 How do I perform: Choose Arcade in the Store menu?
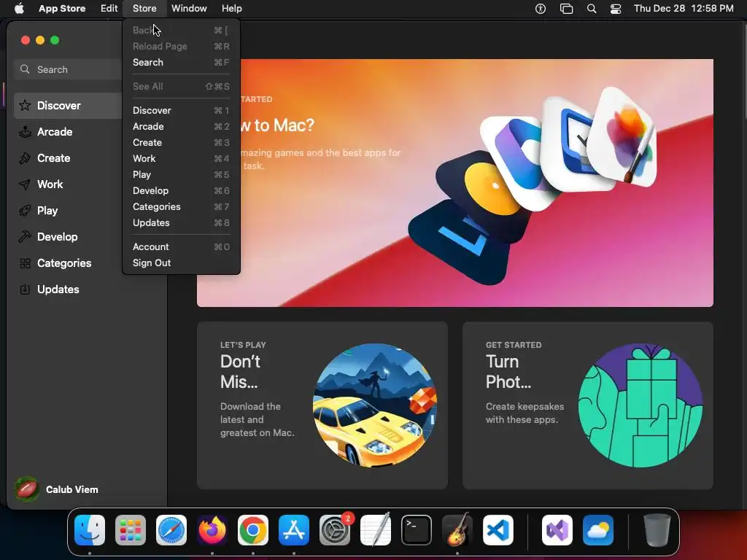pyautogui.click(x=181, y=127)
